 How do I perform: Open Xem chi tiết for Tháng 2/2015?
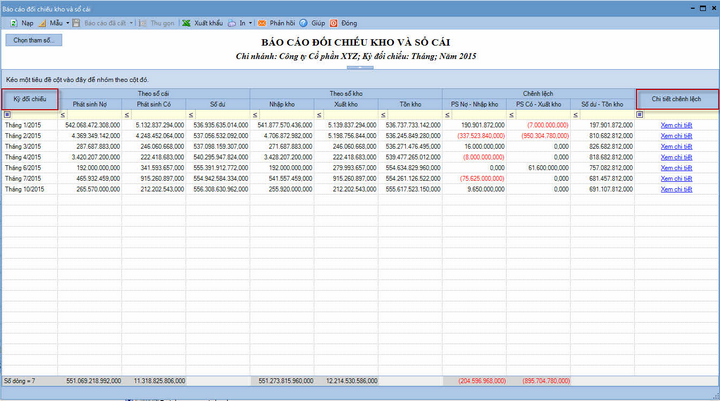[x=676, y=136]
